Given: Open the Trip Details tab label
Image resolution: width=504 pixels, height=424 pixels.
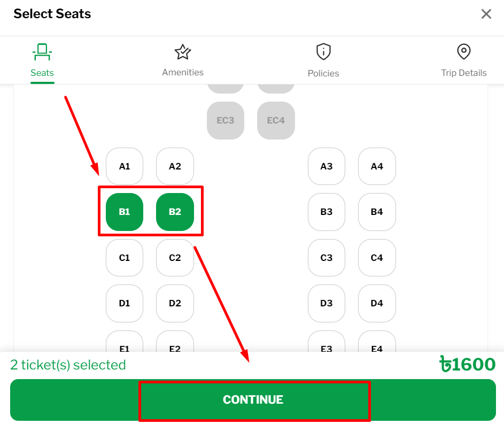Looking at the screenshot, I should [463, 73].
